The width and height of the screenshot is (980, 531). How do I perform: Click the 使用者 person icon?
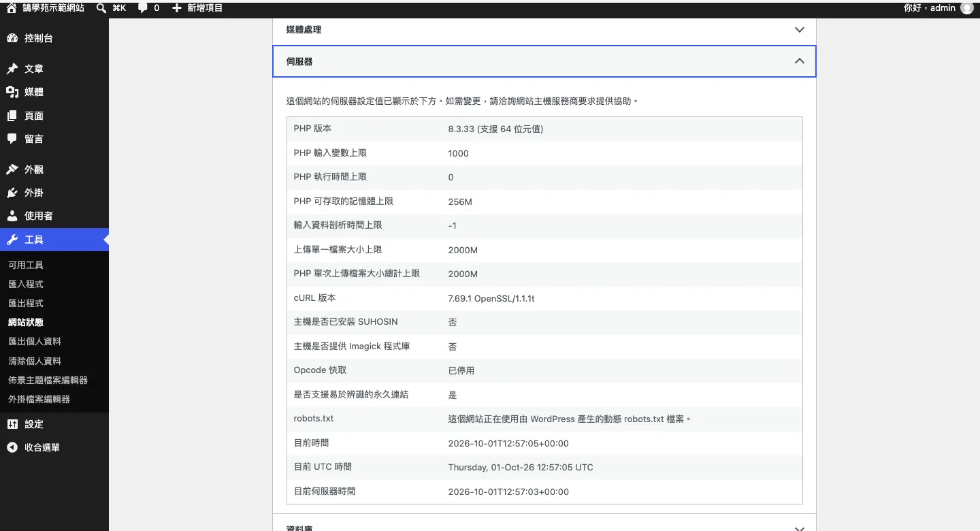click(12, 216)
